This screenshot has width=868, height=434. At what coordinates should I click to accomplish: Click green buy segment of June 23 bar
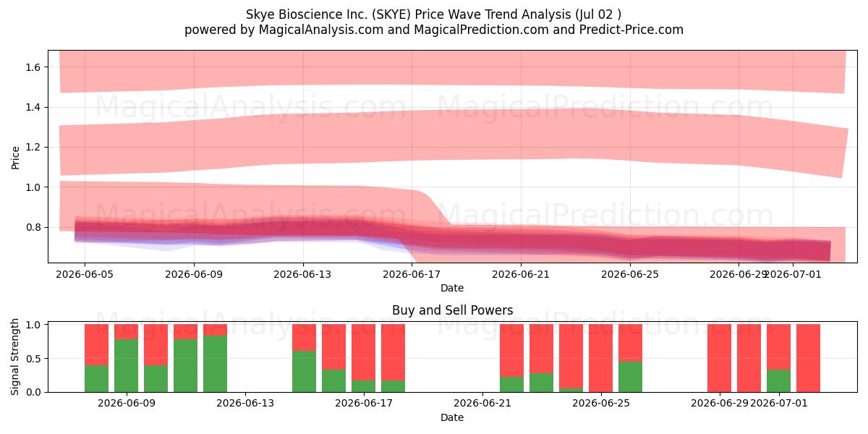(x=542, y=383)
